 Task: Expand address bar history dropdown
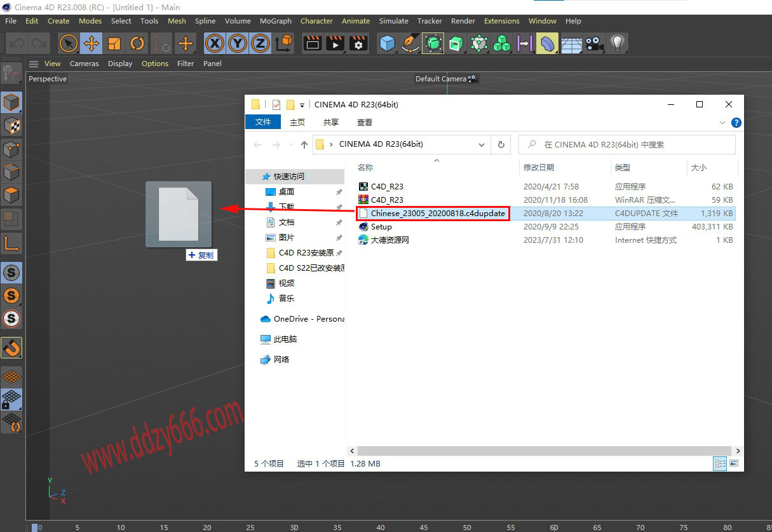[482, 144]
